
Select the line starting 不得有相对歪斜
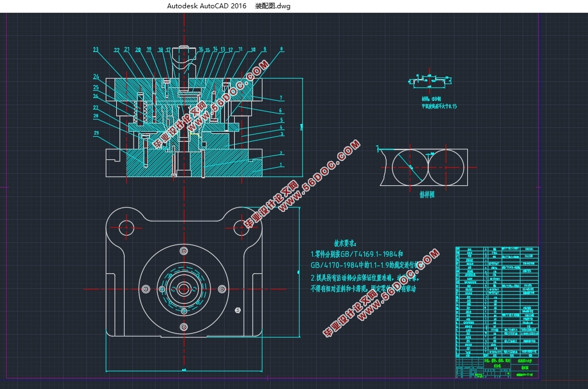click(x=363, y=288)
